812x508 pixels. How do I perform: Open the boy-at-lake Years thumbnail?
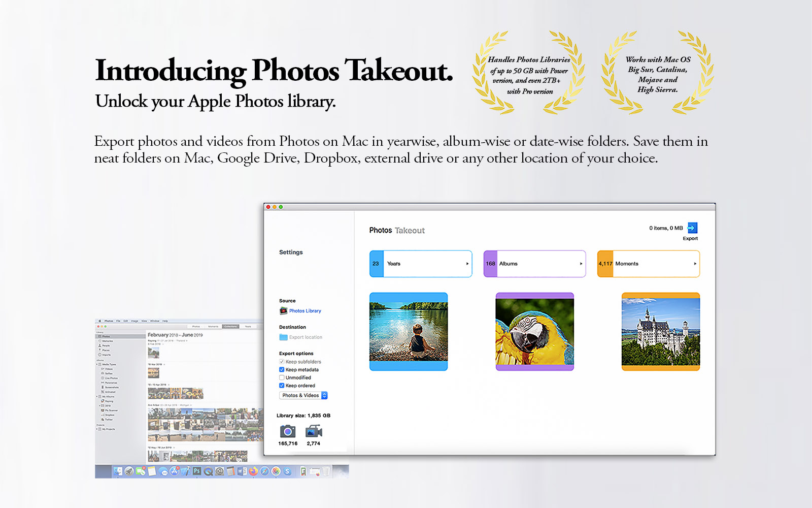tap(409, 331)
